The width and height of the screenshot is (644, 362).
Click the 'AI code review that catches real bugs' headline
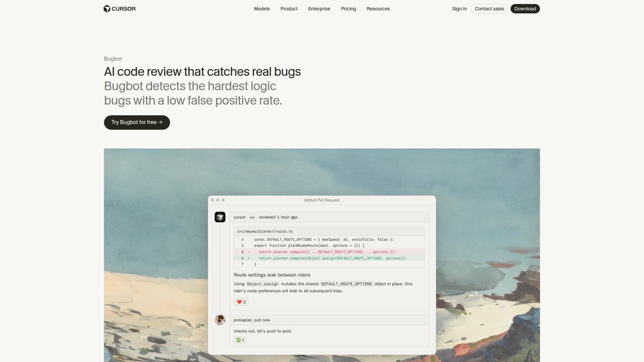click(x=202, y=72)
